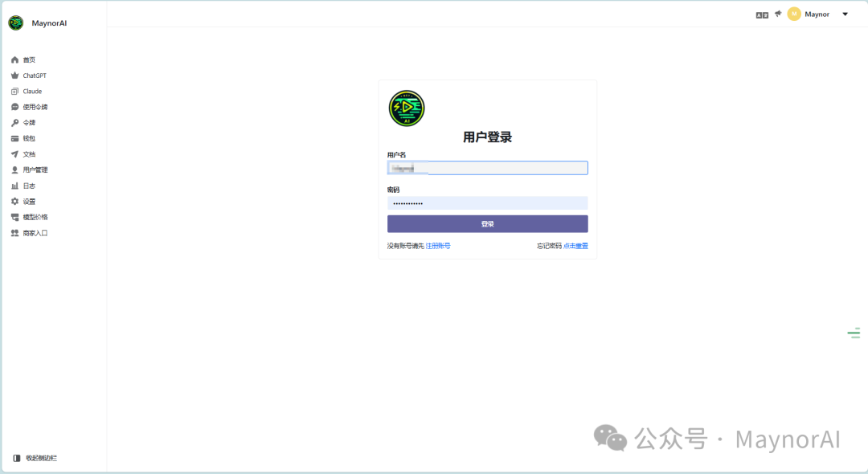Viewport: 868px width, 474px height.
Task: Open the Claude menu item
Action: pos(32,92)
